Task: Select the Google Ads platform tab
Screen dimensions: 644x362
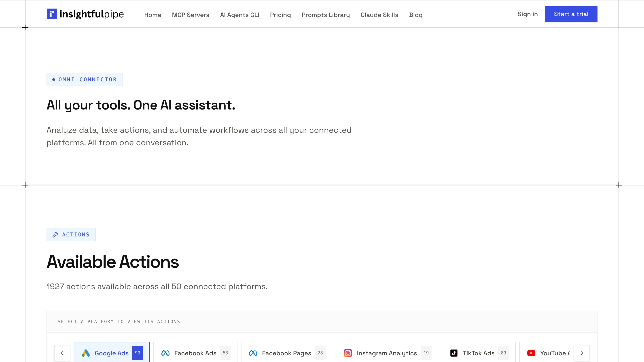Action: click(x=112, y=352)
